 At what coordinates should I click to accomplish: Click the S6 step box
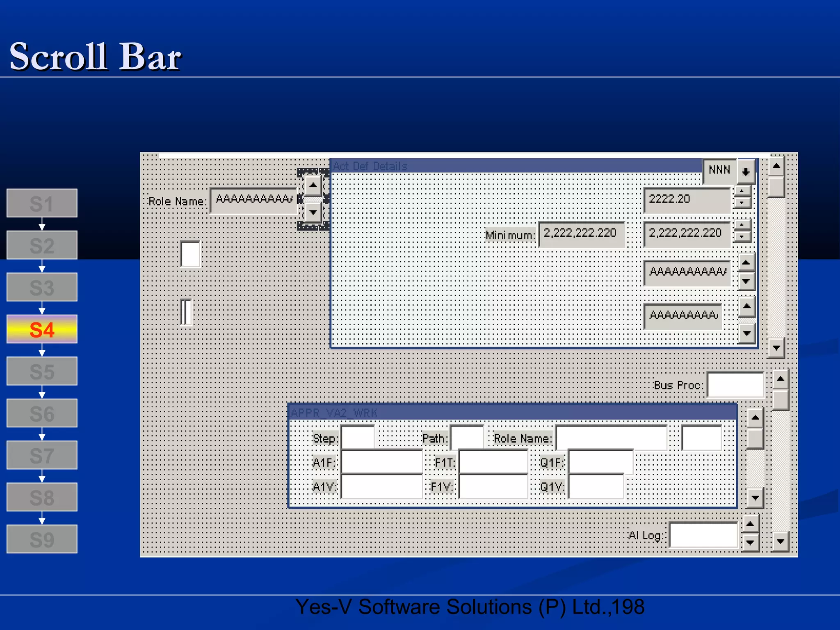[42, 413]
